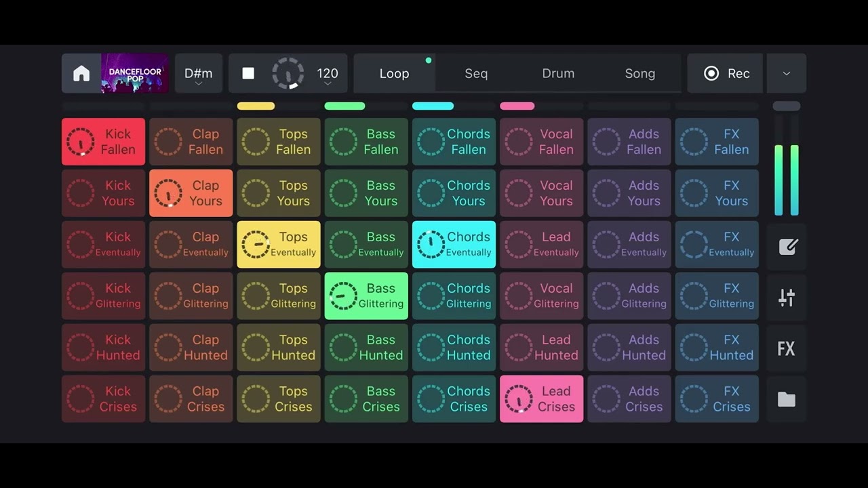
Task: Open the top-right chevron menu
Action: [x=786, y=73]
